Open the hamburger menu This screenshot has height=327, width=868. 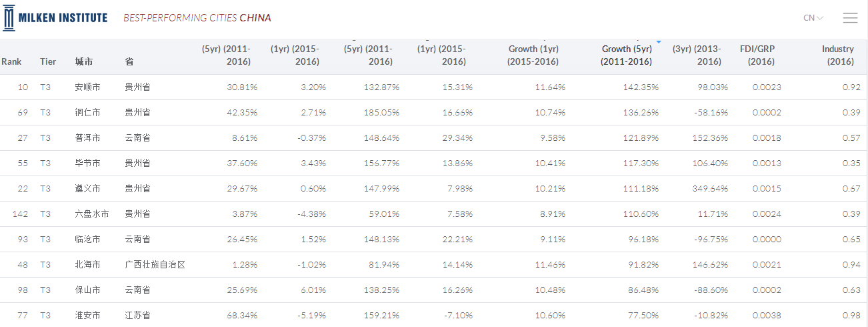tap(850, 18)
